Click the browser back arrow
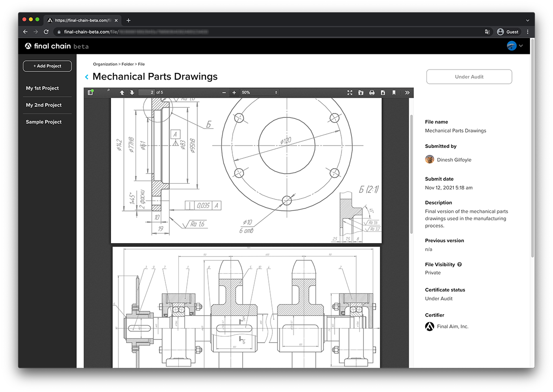The width and height of the screenshot is (553, 392). pyautogui.click(x=25, y=32)
